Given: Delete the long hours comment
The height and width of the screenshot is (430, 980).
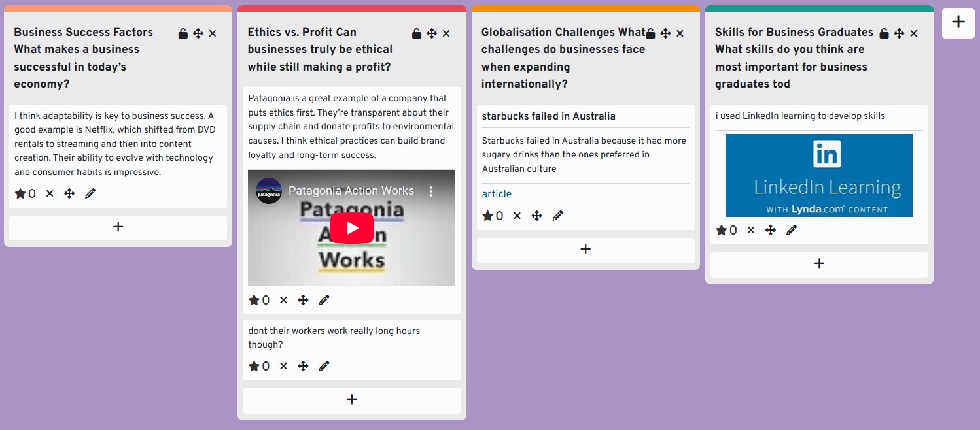Looking at the screenshot, I should point(283,365).
